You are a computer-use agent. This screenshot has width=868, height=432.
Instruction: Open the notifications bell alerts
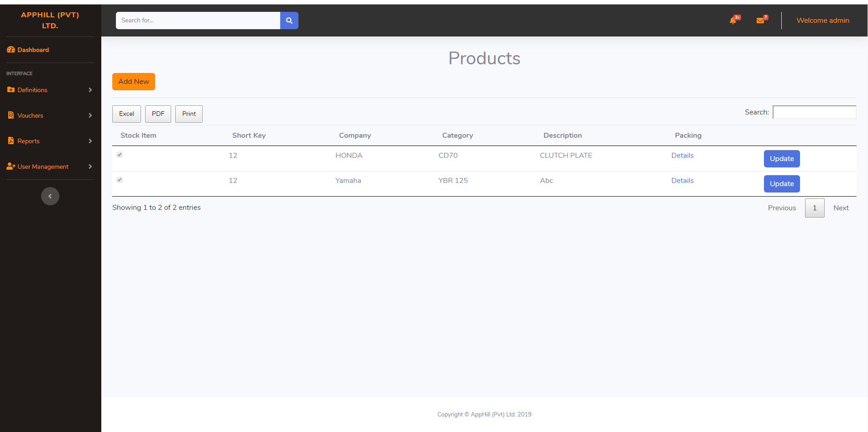click(x=733, y=21)
